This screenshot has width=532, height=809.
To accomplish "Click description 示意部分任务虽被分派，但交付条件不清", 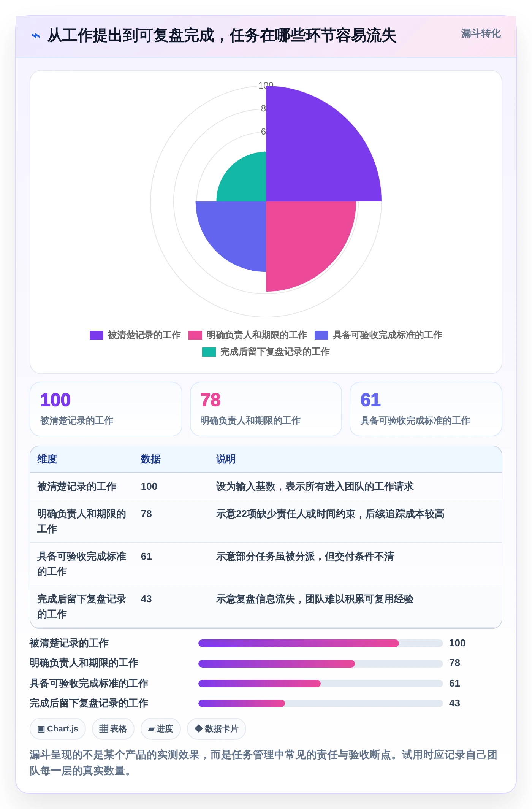I will pos(305,557).
